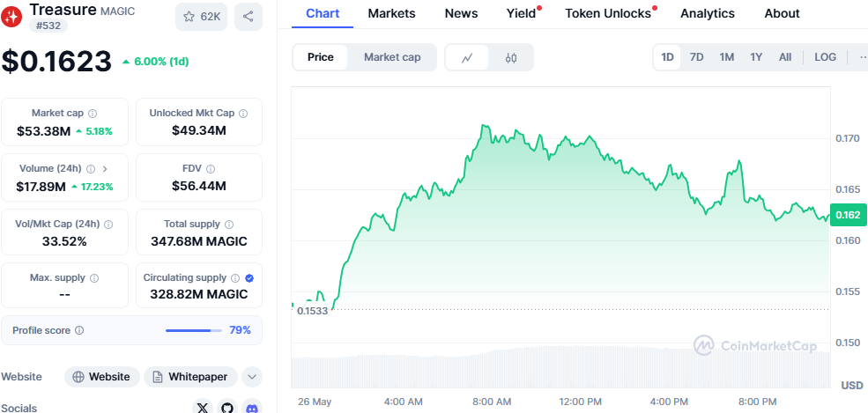Click the $0.1623 price text
This screenshot has height=413, width=868.
pos(56,62)
